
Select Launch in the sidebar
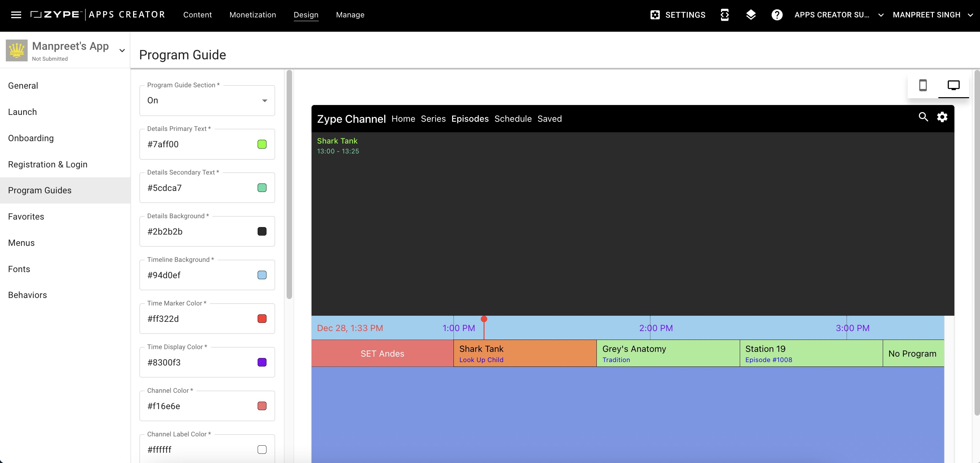pos(65,112)
